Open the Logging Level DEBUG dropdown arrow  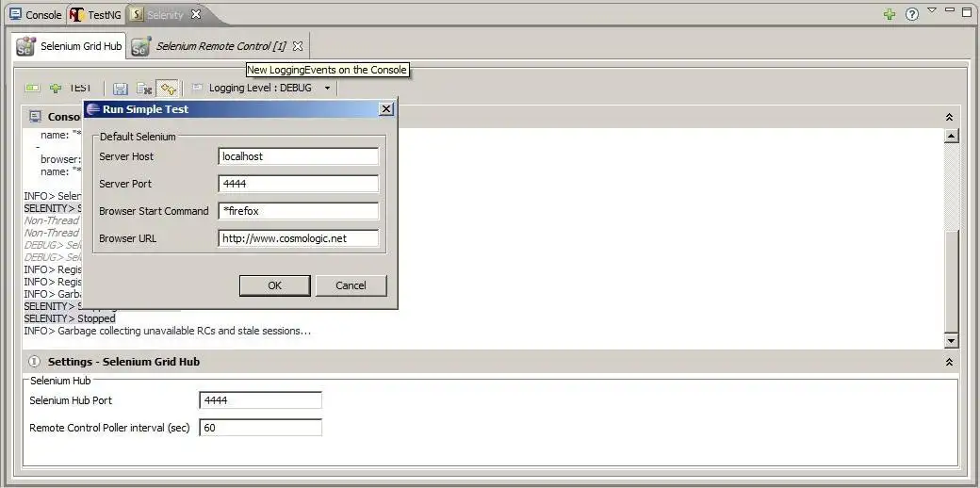(x=327, y=89)
